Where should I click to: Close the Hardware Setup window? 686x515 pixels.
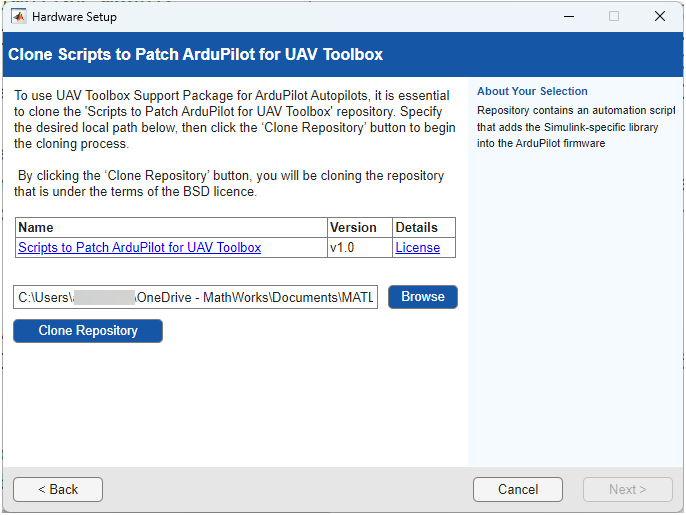point(660,17)
